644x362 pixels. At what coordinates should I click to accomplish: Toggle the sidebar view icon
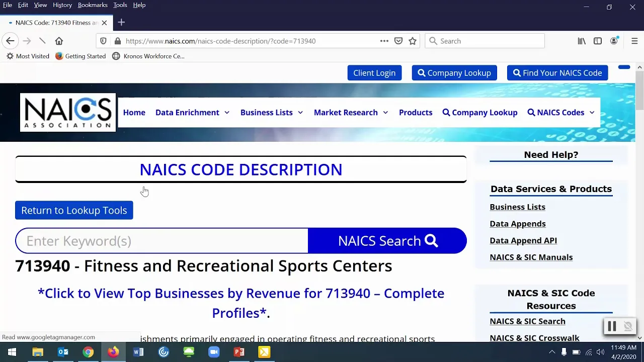coord(598,41)
